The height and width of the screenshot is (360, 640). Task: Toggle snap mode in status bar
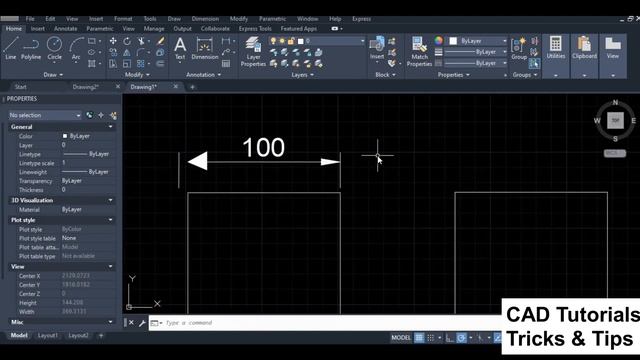coord(431,338)
